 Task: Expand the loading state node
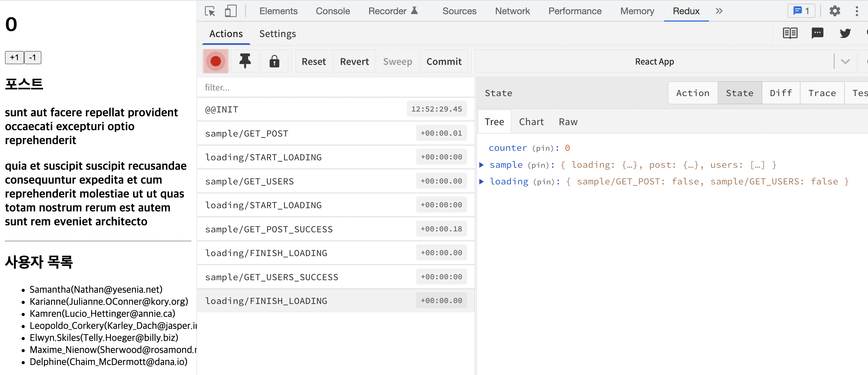482,181
